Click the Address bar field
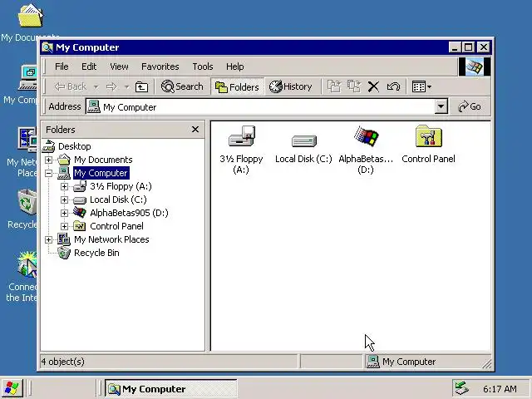The image size is (532, 399). 260,107
